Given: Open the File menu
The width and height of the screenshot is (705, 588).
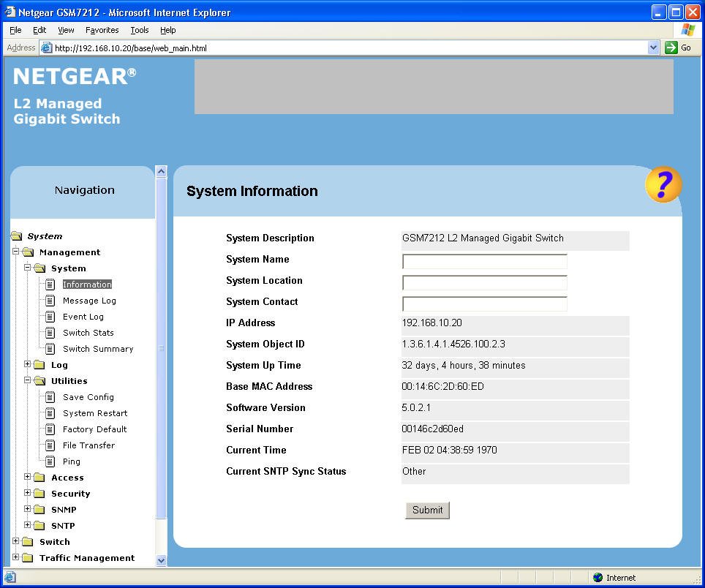Looking at the screenshot, I should pyautogui.click(x=15, y=30).
